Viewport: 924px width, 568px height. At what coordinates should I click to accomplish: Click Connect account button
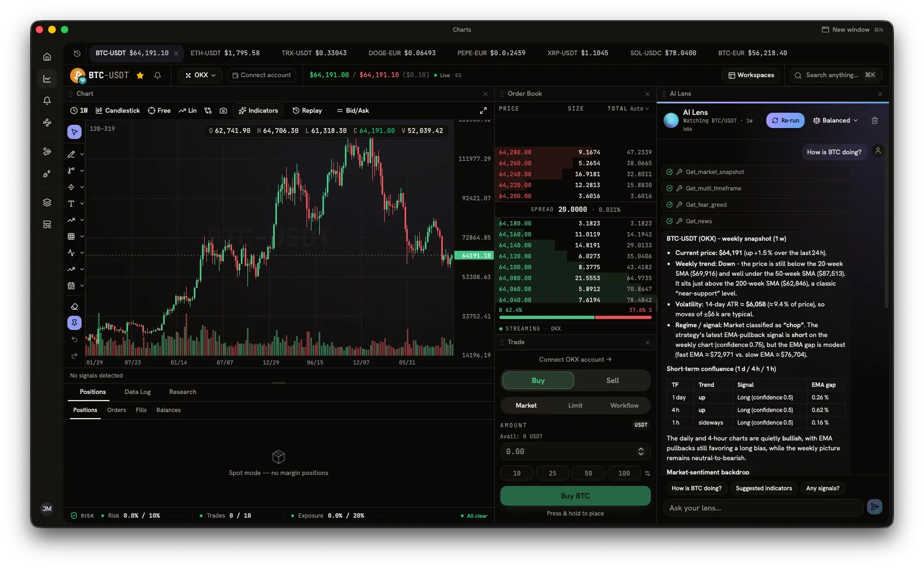[262, 76]
